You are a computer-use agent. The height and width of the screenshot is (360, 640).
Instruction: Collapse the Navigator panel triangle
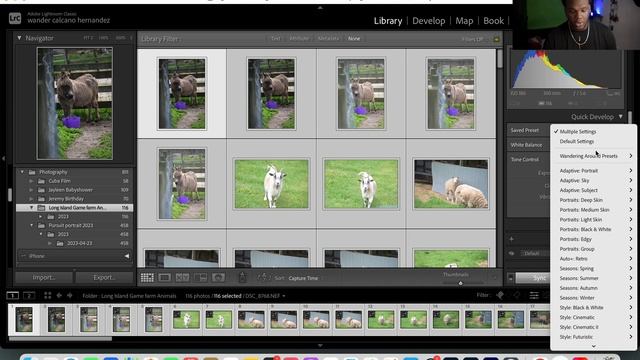coord(19,38)
